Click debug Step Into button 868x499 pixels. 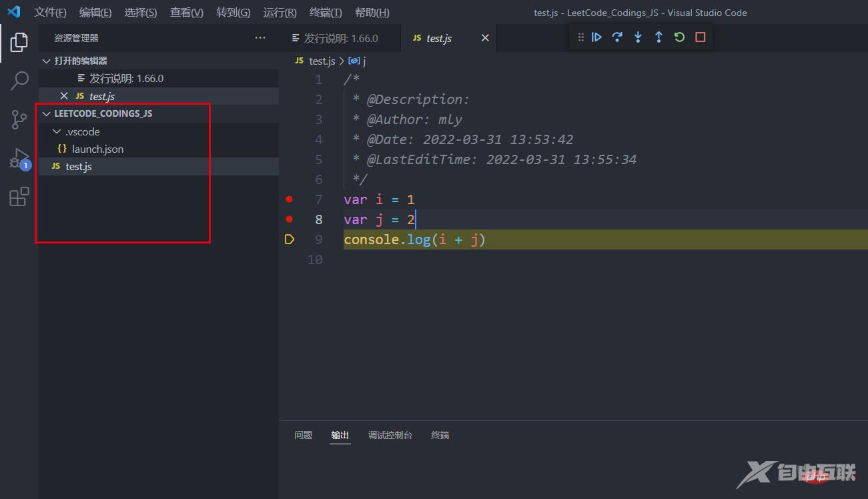click(638, 37)
